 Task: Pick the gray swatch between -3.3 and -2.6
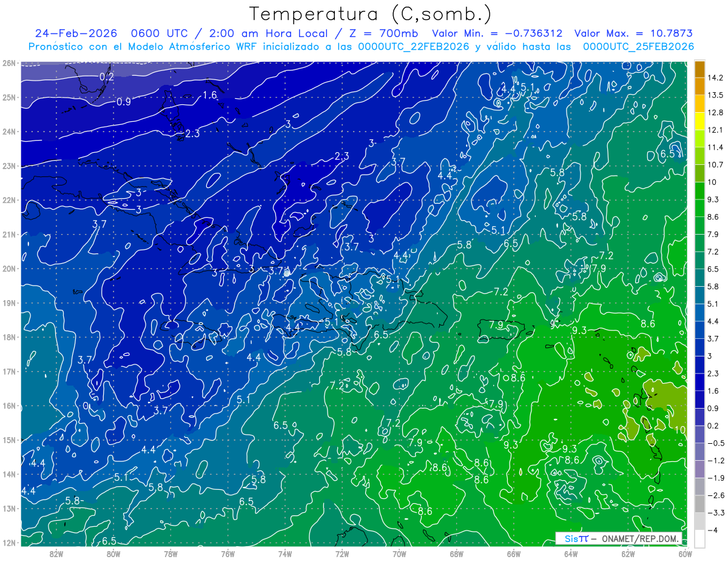tap(699, 503)
